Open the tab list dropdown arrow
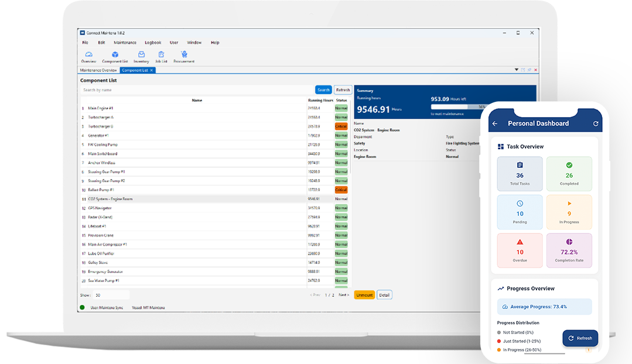Image resolution: width=632 pixels, height=364 pixels. (x=516, y=70)
